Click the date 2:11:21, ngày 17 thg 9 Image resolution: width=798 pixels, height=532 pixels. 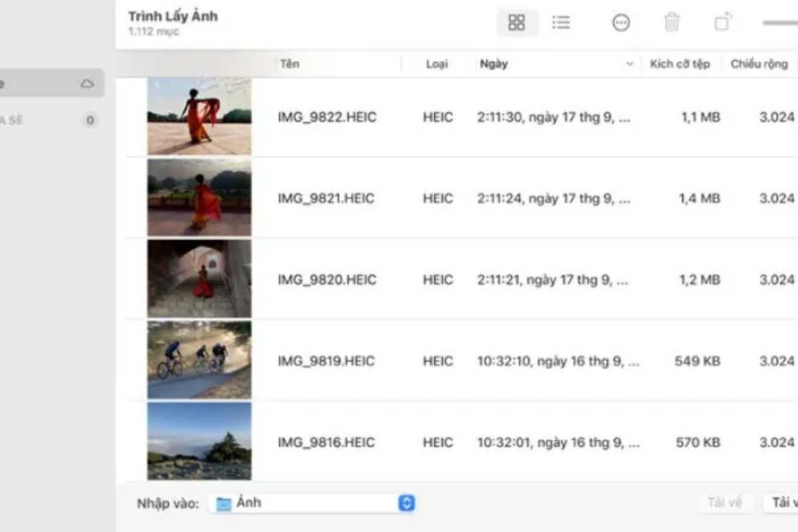click(553, 280)
